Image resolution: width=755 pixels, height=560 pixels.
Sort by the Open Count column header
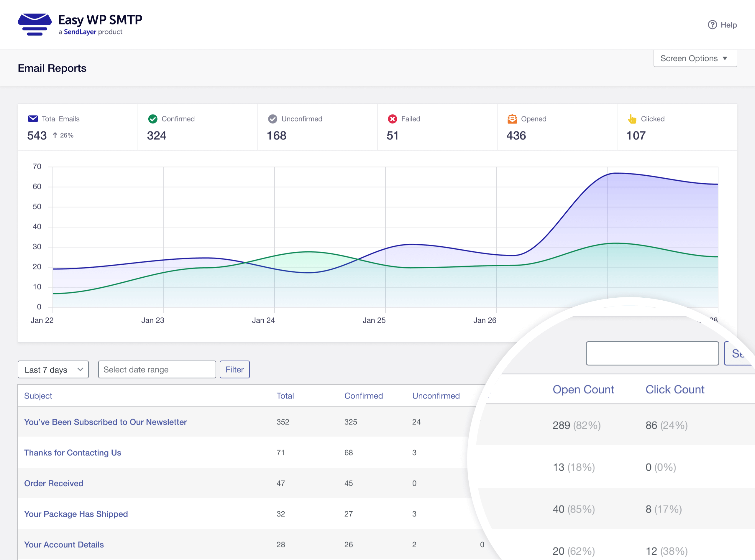583,389
